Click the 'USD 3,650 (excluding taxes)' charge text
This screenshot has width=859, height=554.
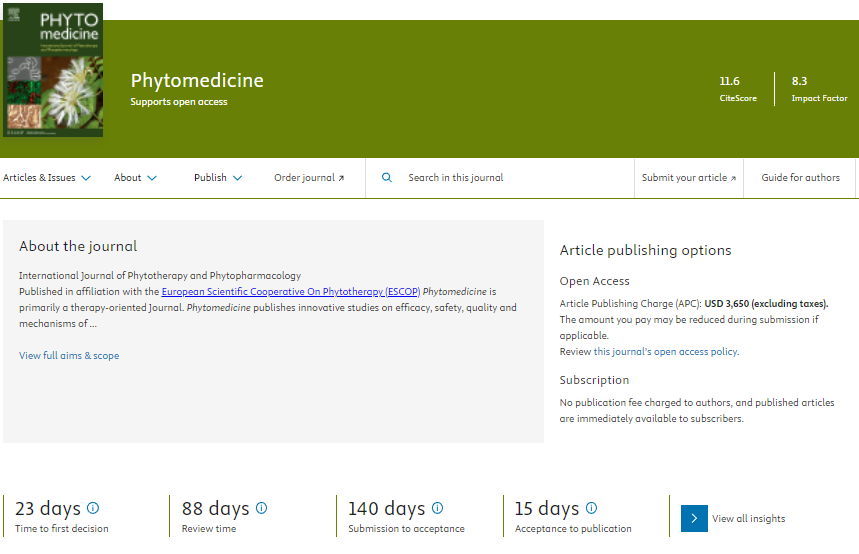(x=766, y=304)
